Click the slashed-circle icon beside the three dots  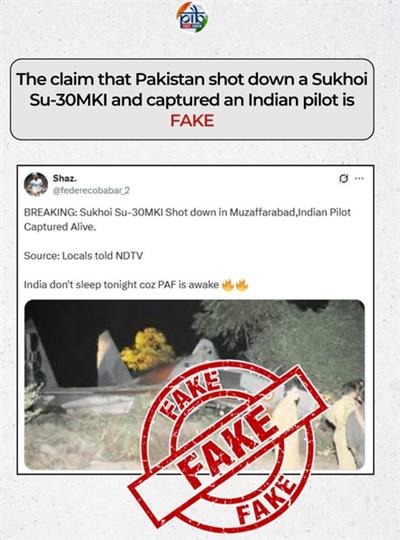pos(343,179)
